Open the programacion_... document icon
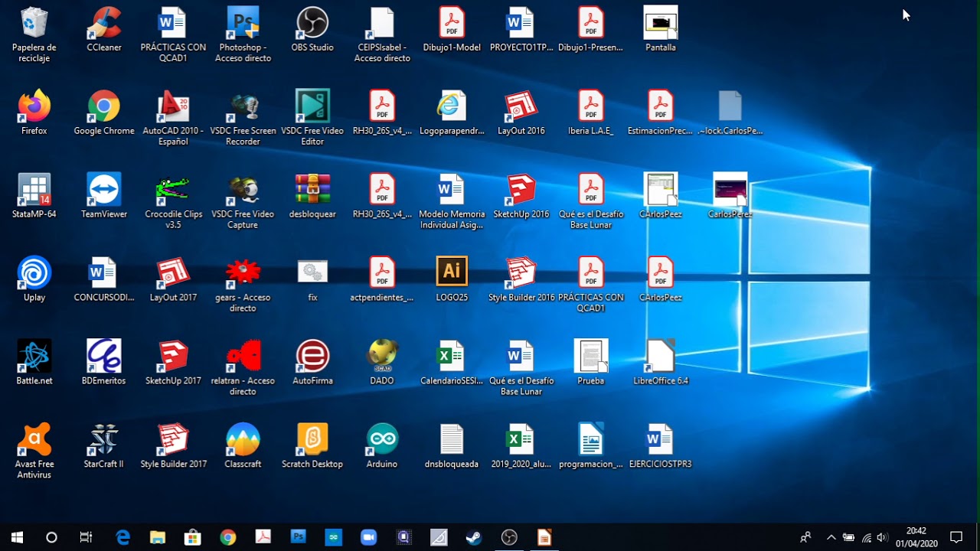Viewport: 980px width, 551px height. 591,440
